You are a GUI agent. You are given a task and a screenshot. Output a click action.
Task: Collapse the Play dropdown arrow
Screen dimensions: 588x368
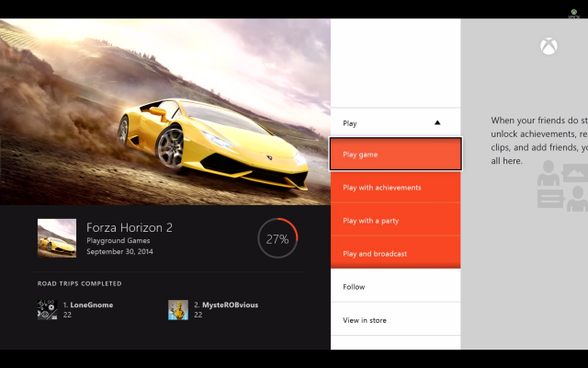[x=437, y=122]
